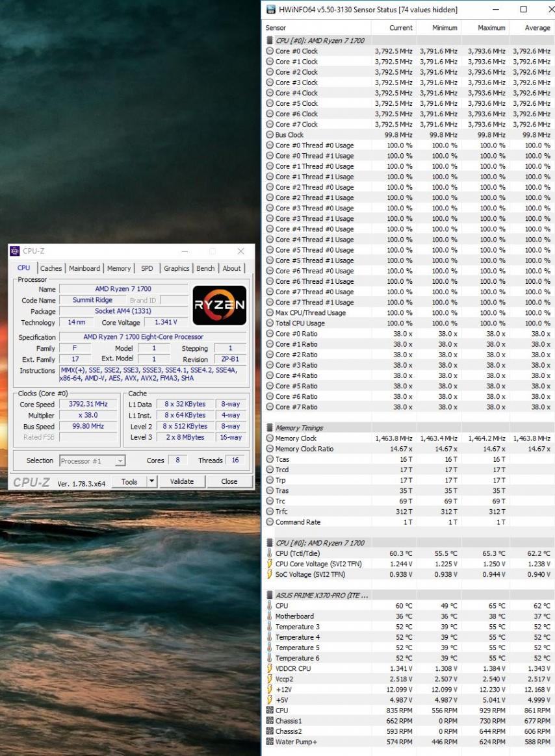Click lightning icon beside SoC Voltage

pyautogui.click(x=270, y=574)
